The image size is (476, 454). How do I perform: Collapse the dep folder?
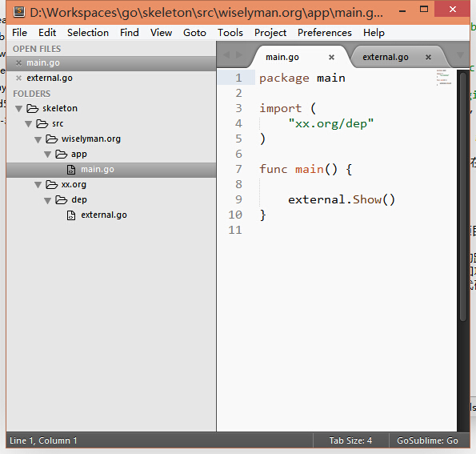pyautogui.click(x=48, y=200)
